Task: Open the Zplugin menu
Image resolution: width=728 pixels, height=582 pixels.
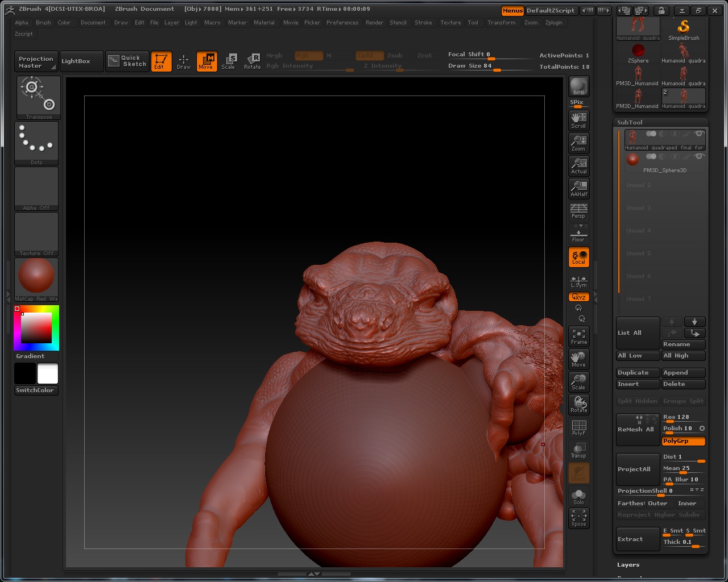Action: pyautogui.click(x=554, y=23)
